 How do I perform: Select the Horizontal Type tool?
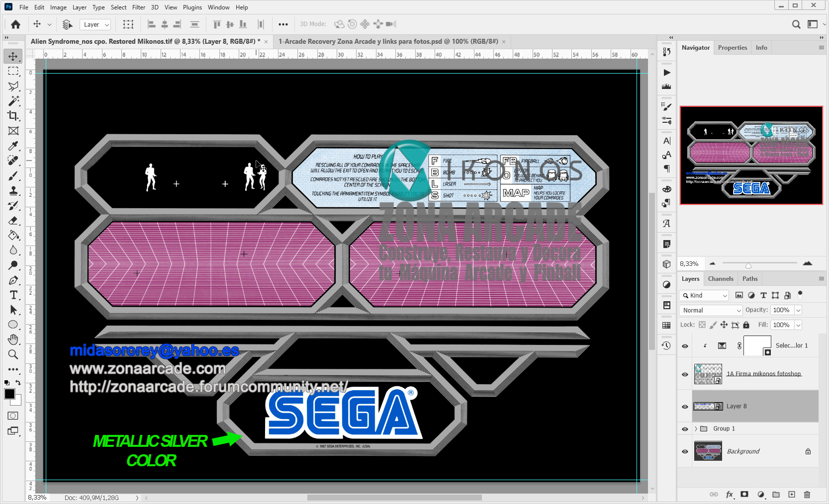point(13,295)
